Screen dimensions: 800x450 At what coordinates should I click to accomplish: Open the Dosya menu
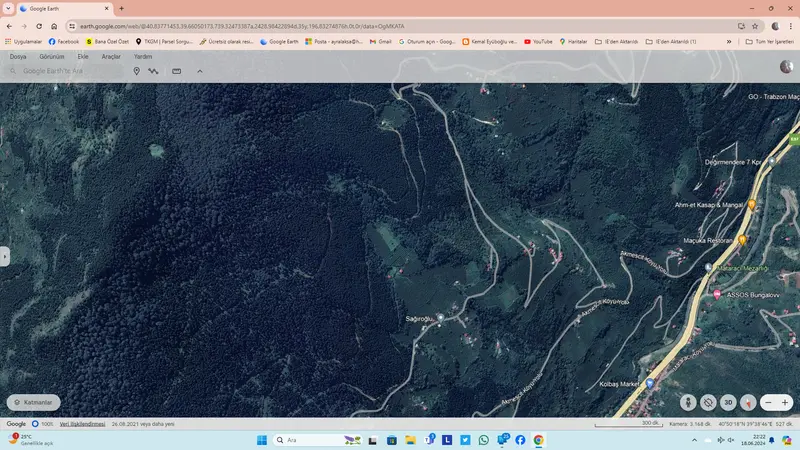pos(18,57)
